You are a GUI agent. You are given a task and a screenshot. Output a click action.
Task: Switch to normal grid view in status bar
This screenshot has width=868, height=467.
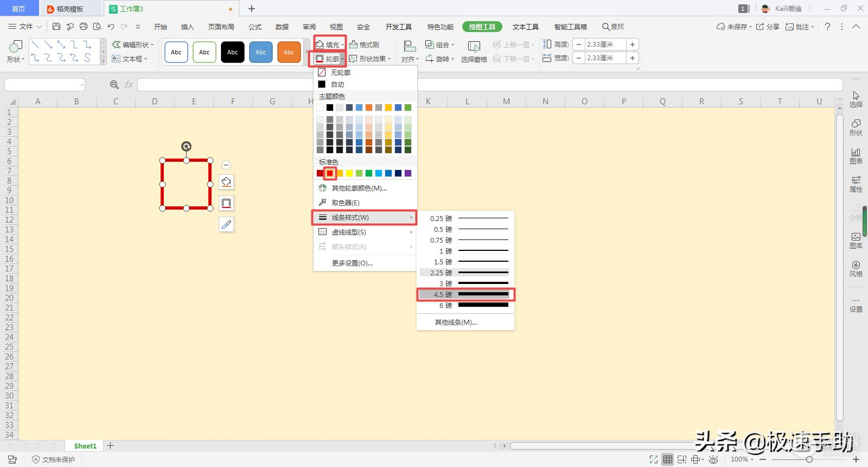[x=667, y=459]
